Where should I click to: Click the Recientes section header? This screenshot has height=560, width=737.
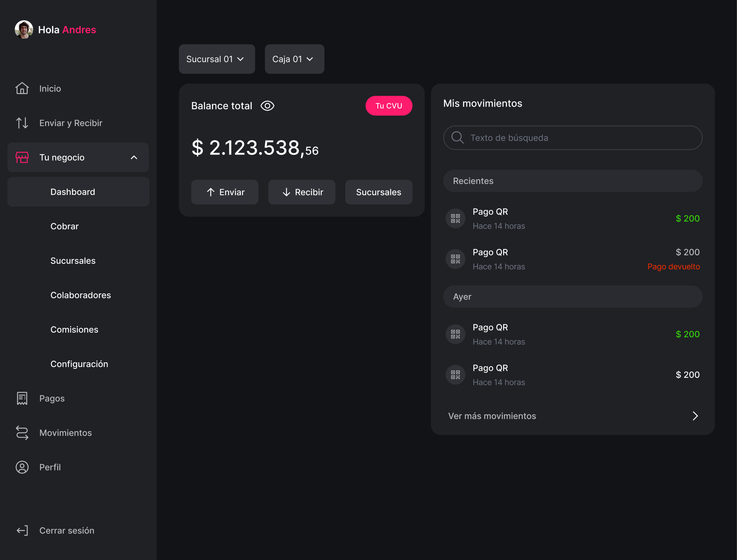pos(573,181)
